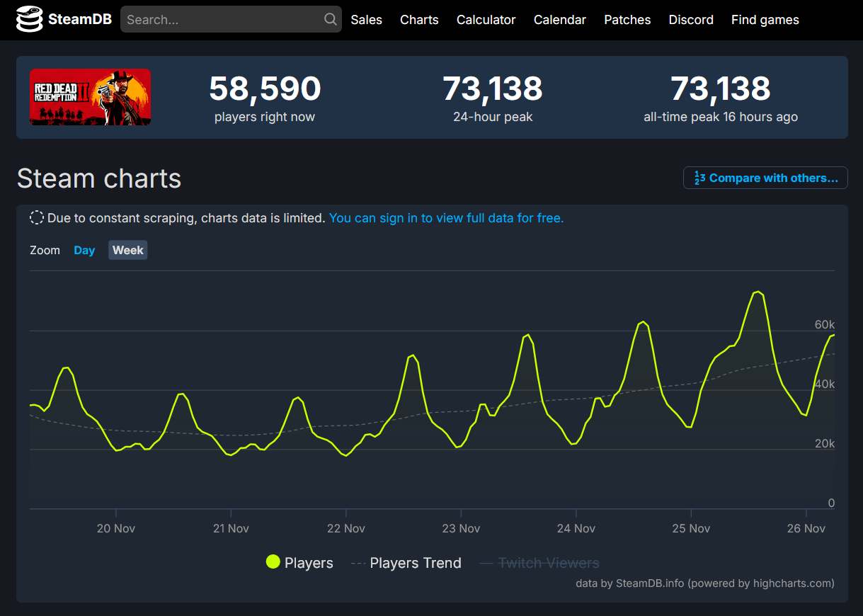The width and height of the screenshot is (863, 616).
Task: Click the SteamDB home wordmark
Action: click(80, 20)
